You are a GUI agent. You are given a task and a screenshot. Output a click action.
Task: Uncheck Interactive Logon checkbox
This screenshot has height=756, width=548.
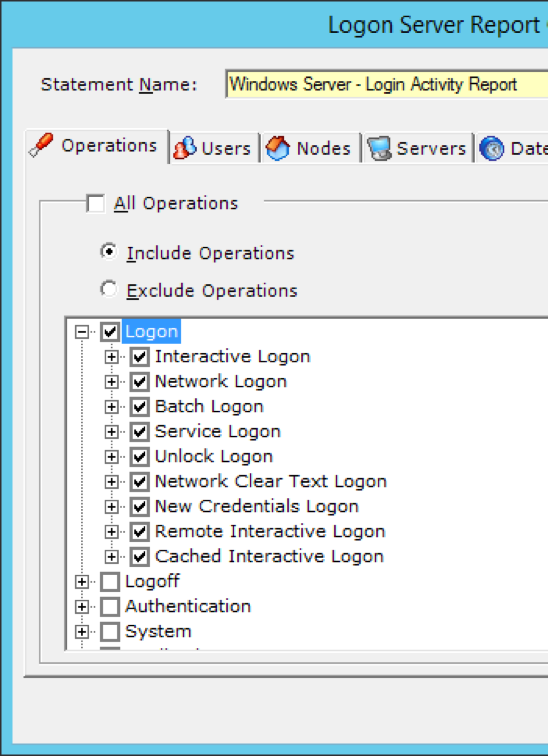(x=140, y=357)
